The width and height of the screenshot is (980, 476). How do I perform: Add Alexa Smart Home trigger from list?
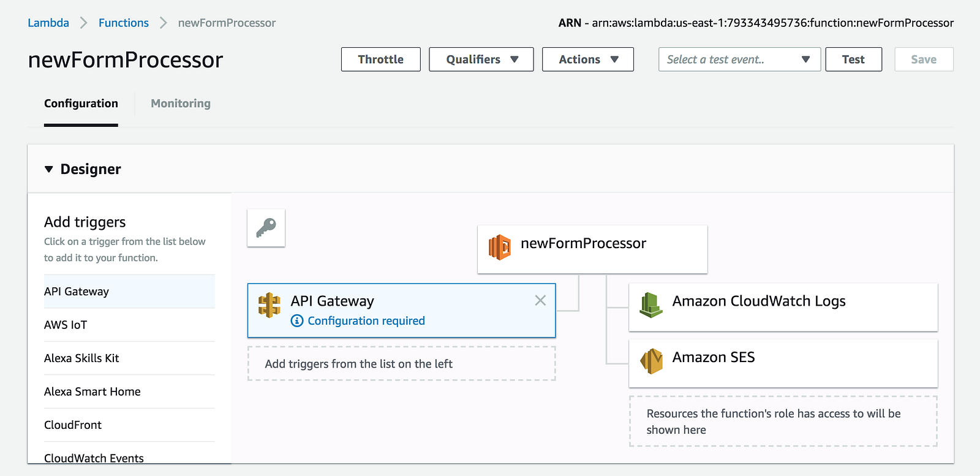(x=129, y=391)
